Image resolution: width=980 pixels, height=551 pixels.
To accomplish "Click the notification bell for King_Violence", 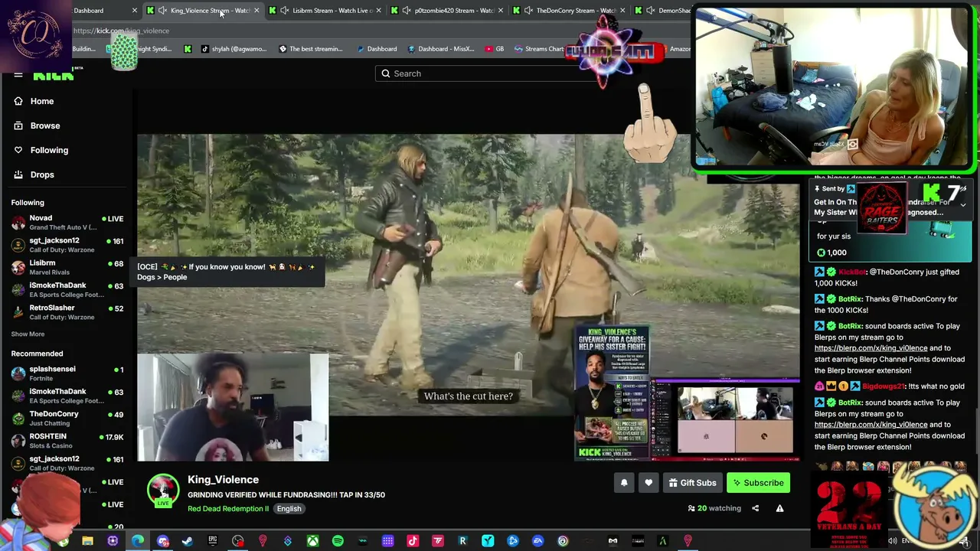I will (624, 483).
